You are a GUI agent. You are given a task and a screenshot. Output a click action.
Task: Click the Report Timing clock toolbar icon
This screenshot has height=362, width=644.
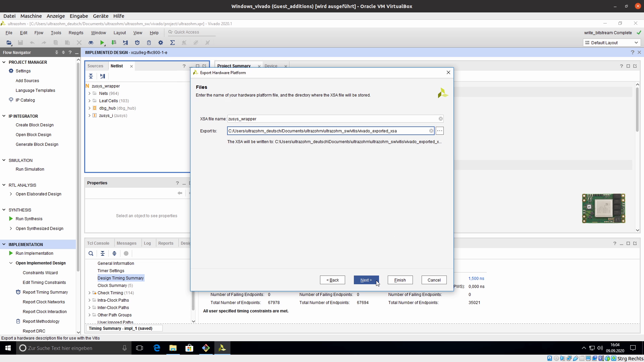pyautogui.click(x=137, y=43)
